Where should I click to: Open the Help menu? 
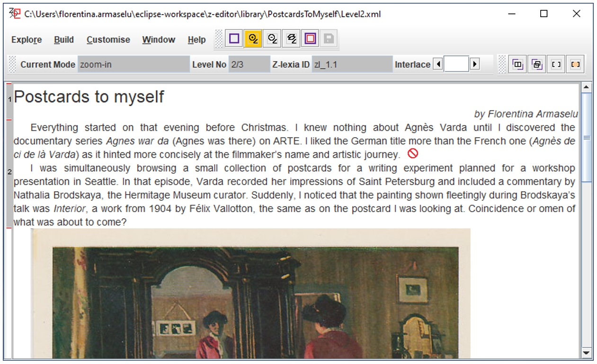pos(196,40)
